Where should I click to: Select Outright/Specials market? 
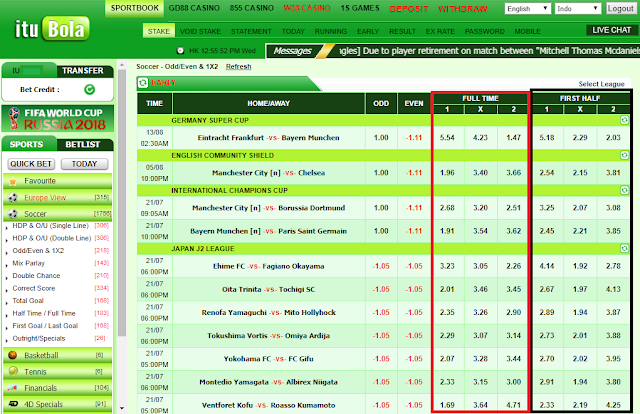39,338
